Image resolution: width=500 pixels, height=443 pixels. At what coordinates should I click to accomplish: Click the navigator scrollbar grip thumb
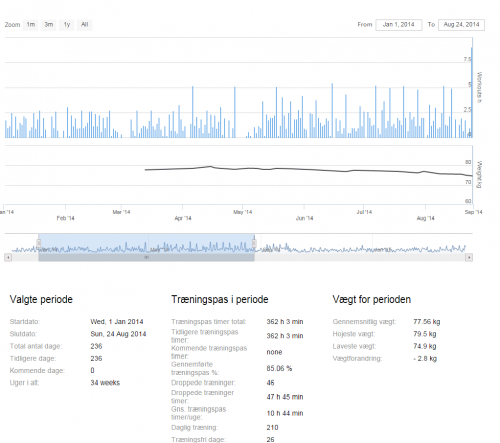(146, 257)
